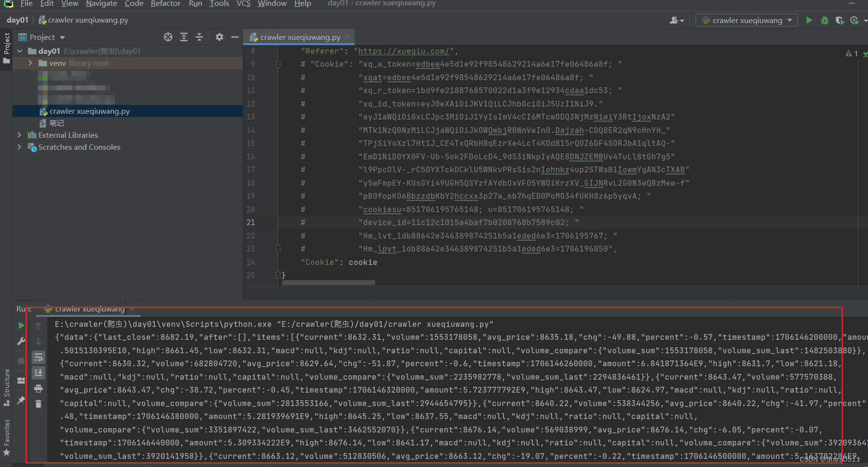
Task: Toggle the fold marker at line 25
Action: (278, 275)
